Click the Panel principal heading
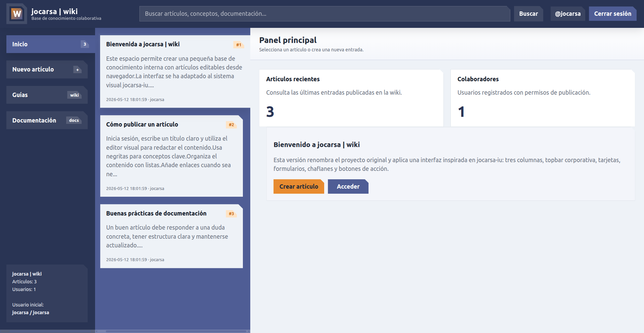The width and height of the screenshot is (644, 333). 288,40
